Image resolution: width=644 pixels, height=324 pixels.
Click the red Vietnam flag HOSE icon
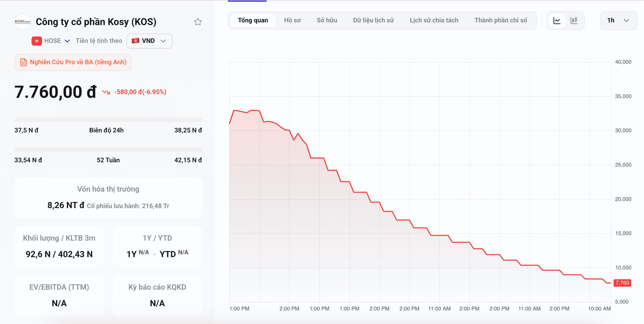point(37,41)
